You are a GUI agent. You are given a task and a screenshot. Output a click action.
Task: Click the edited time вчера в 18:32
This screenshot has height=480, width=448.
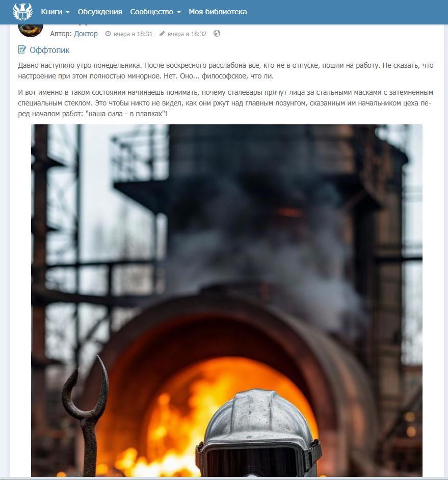click(x=187, y=34)
